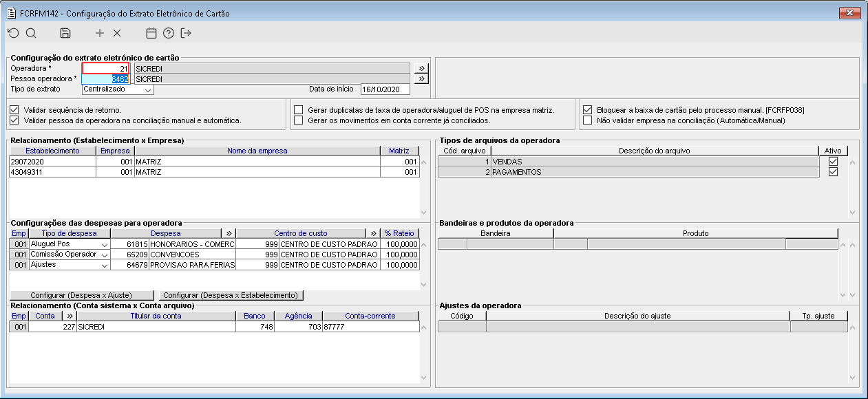
Task: Click the Descrição do arquivo column header
Action: click(654, 151)
